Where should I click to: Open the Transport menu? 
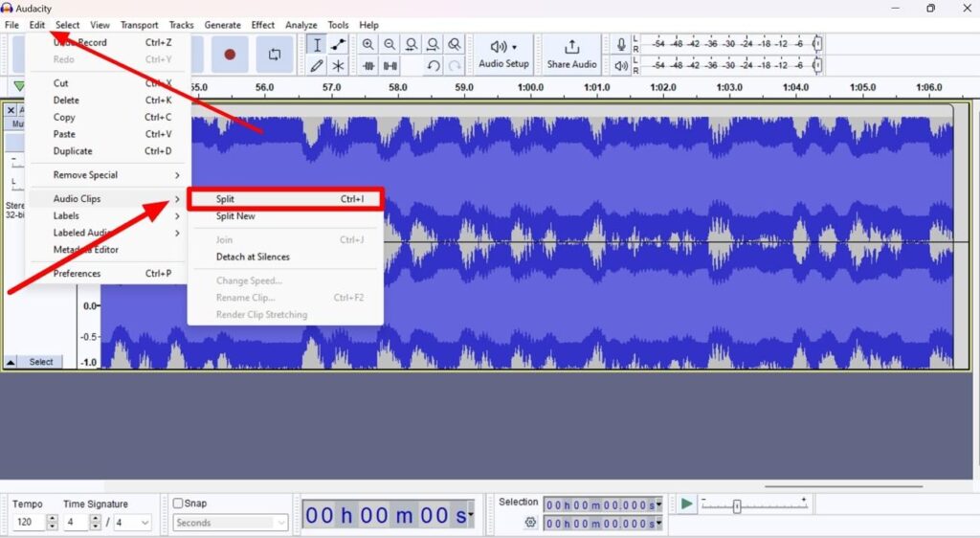pos(140,25)
